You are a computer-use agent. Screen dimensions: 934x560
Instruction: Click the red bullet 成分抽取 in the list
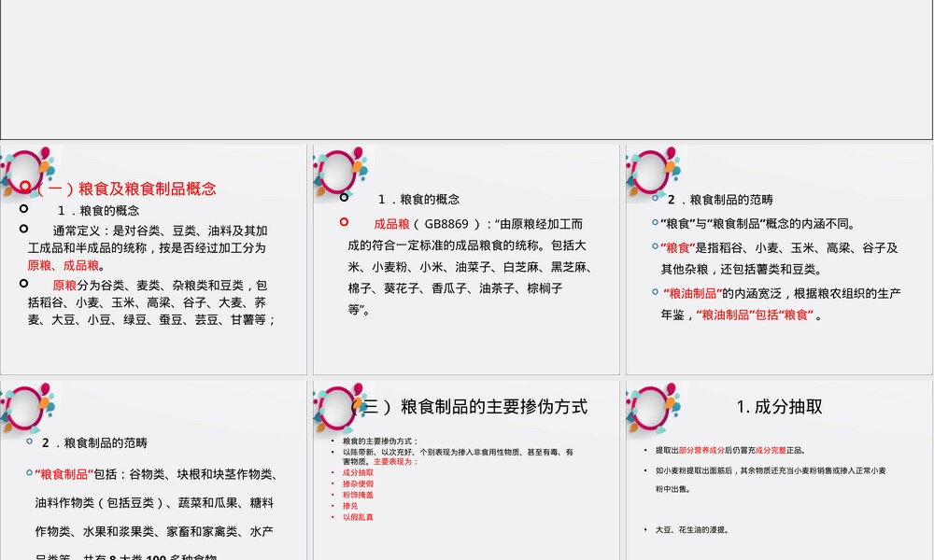(x=358, y=472)
